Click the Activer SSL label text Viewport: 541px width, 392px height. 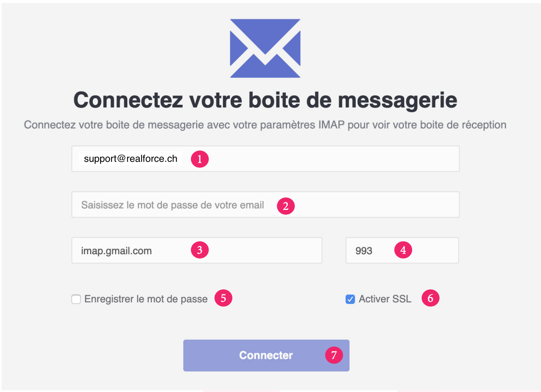[385, 299]
